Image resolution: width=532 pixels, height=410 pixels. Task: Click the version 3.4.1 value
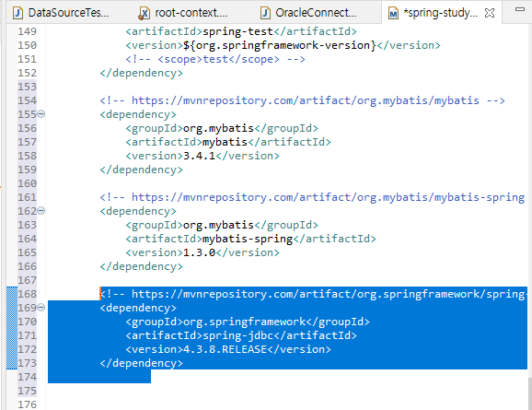tap(199, 156)
